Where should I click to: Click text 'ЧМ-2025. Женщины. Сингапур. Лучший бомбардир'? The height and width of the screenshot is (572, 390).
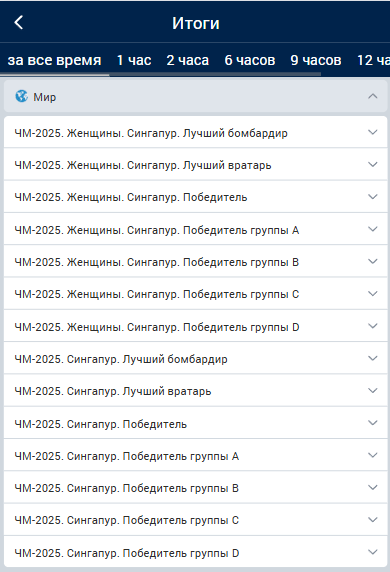(151, 133)
